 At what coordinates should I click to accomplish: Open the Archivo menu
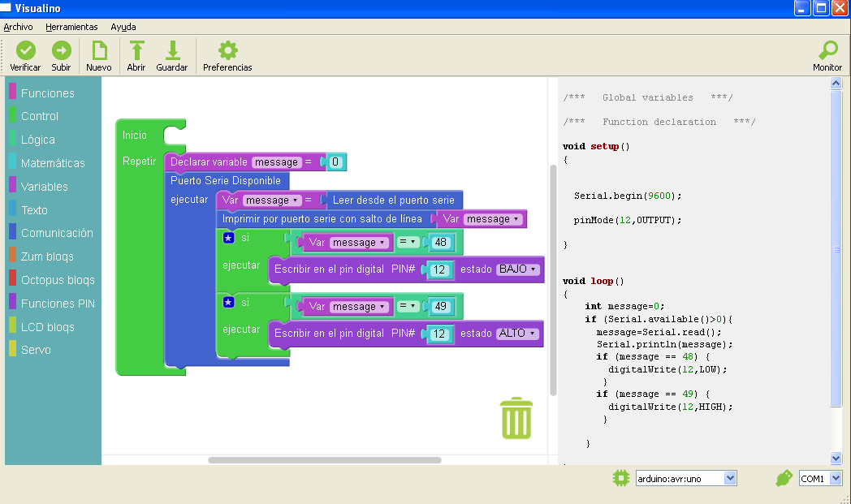18,27
